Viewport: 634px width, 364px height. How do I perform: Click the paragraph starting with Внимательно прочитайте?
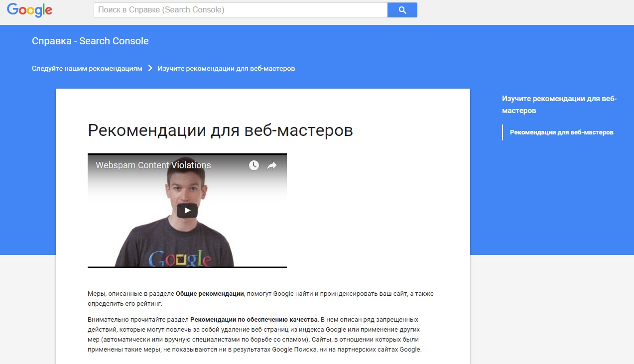[254, 334]
